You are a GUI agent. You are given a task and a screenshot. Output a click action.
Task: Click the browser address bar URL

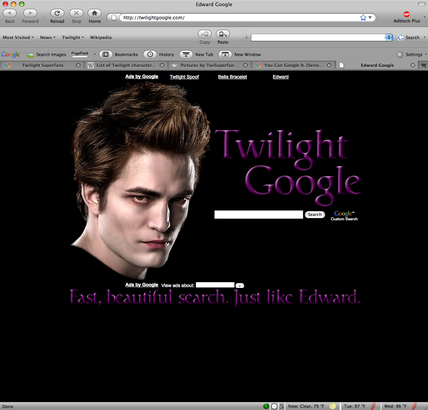(154, 17)
